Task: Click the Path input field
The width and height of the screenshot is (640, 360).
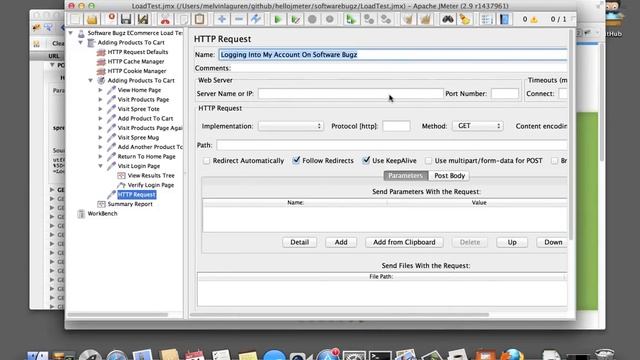Action: click(x=391, y=145)
